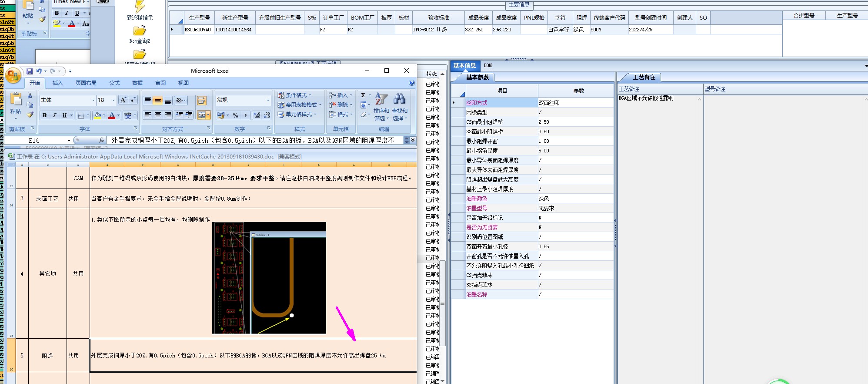Toggle Underline in Excel font group

pos(64,115)
